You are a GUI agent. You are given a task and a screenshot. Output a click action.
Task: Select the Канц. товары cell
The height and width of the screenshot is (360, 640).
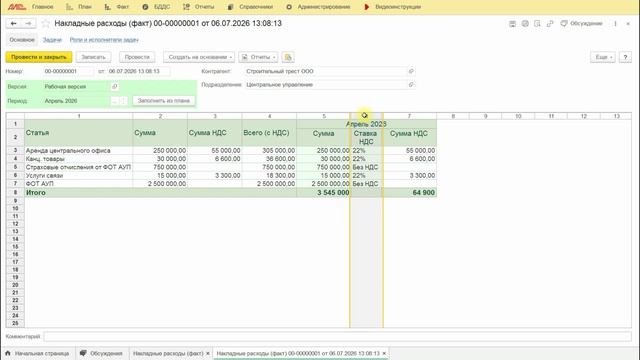(x=78, y=159)
